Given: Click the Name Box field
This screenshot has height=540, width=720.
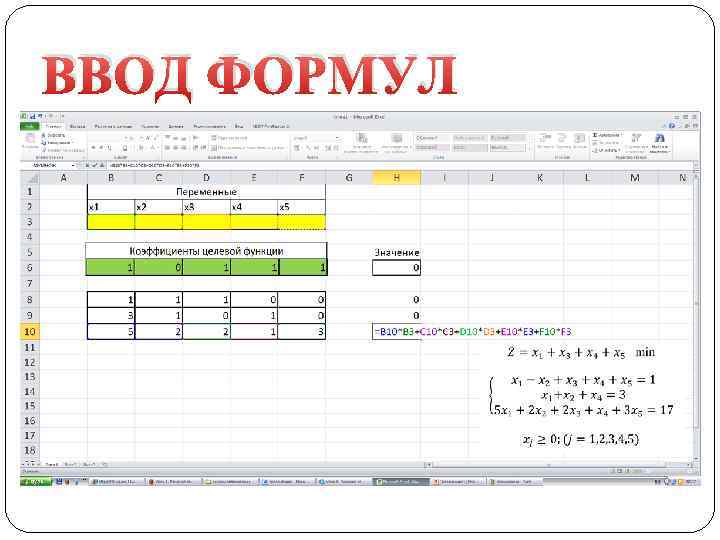Looking at the screenshot, I should click(x=46, y=165).
